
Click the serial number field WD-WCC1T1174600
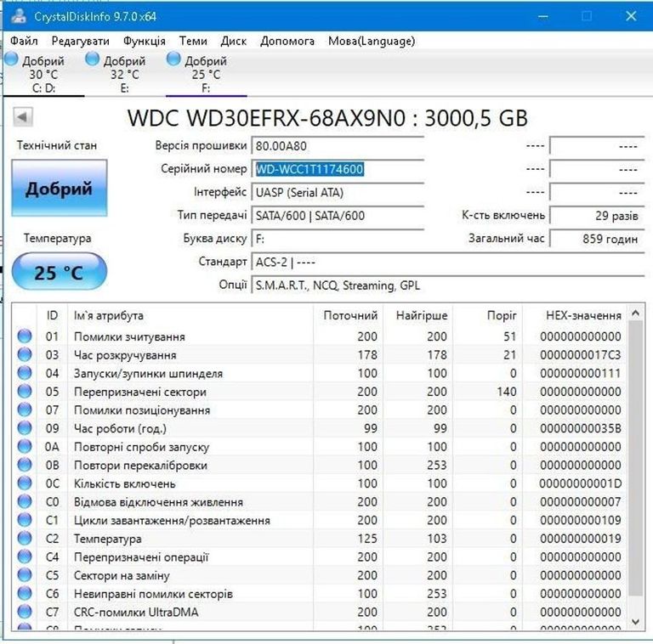(x=338, y=169)
